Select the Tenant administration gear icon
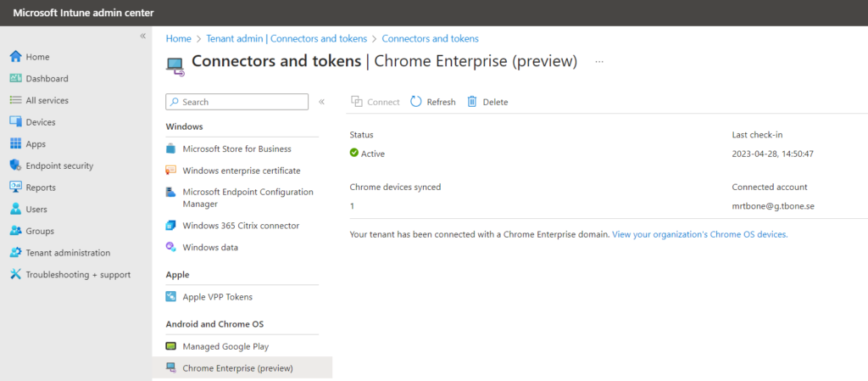 pos(15,253)
